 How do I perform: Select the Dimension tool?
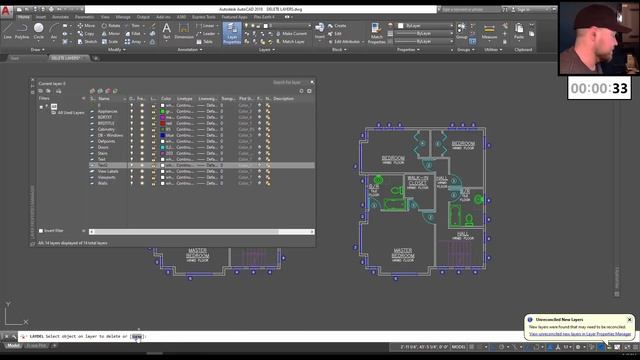click(184, 31)
